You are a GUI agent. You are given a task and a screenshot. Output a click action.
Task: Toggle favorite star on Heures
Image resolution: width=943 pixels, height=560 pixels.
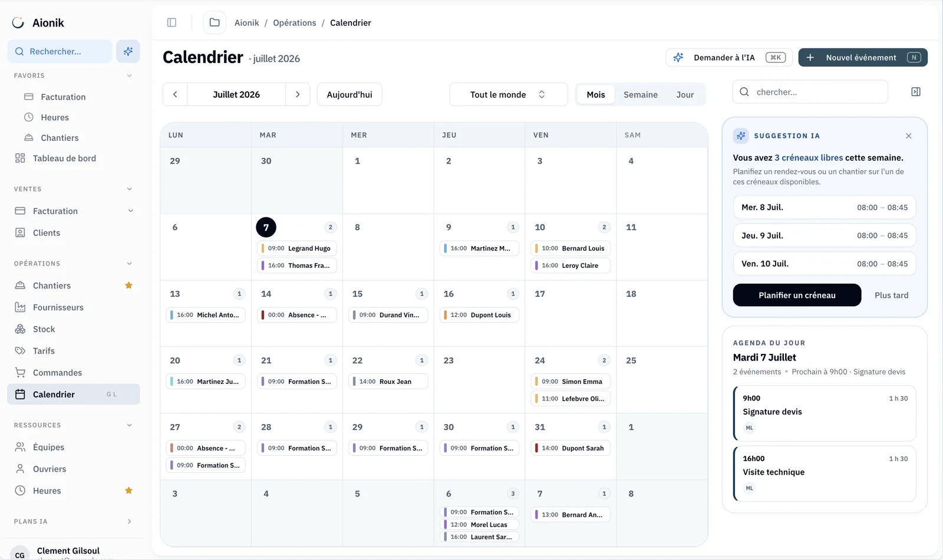(x=128, y=491)
